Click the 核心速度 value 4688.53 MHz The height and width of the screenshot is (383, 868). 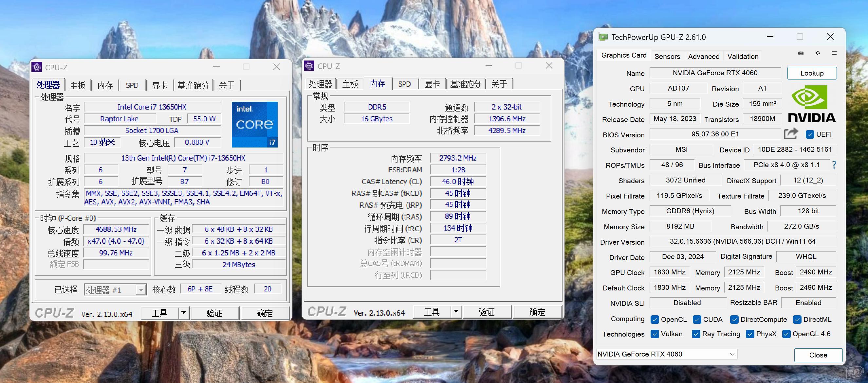coord(116,229)
